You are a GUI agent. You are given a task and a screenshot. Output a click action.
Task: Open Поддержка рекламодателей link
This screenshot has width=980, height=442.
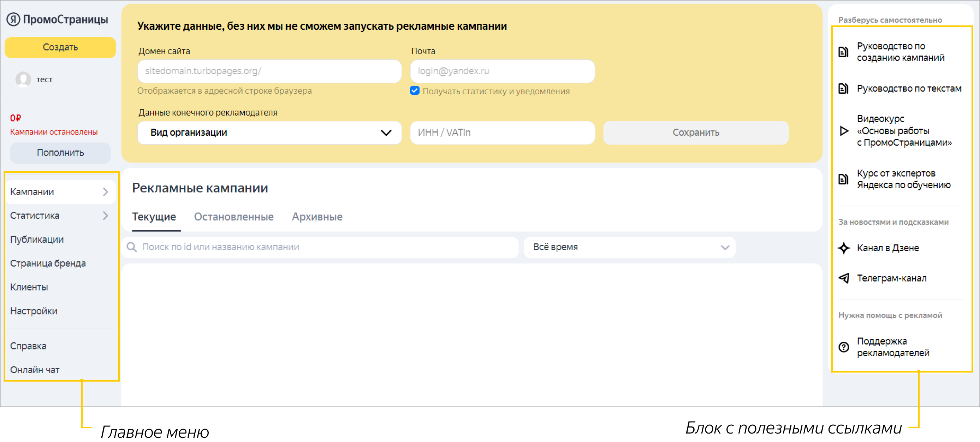(x=893, y=347)
